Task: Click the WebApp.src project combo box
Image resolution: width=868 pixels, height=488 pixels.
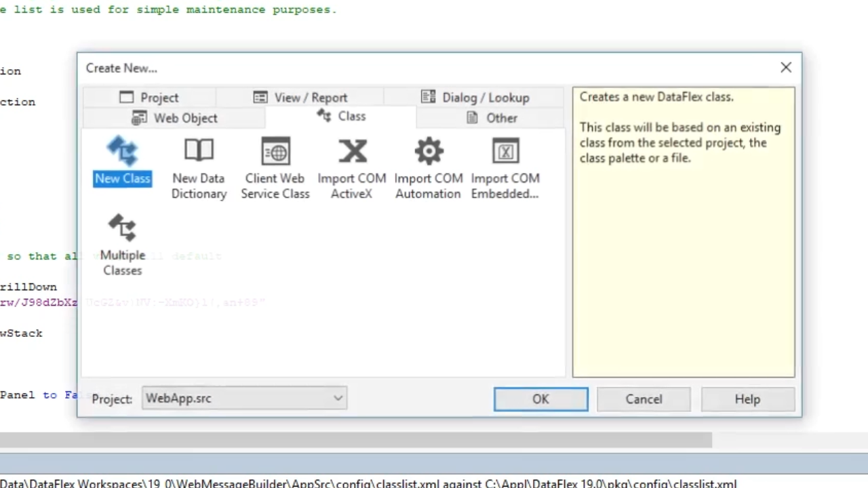Action: (237, 399)
